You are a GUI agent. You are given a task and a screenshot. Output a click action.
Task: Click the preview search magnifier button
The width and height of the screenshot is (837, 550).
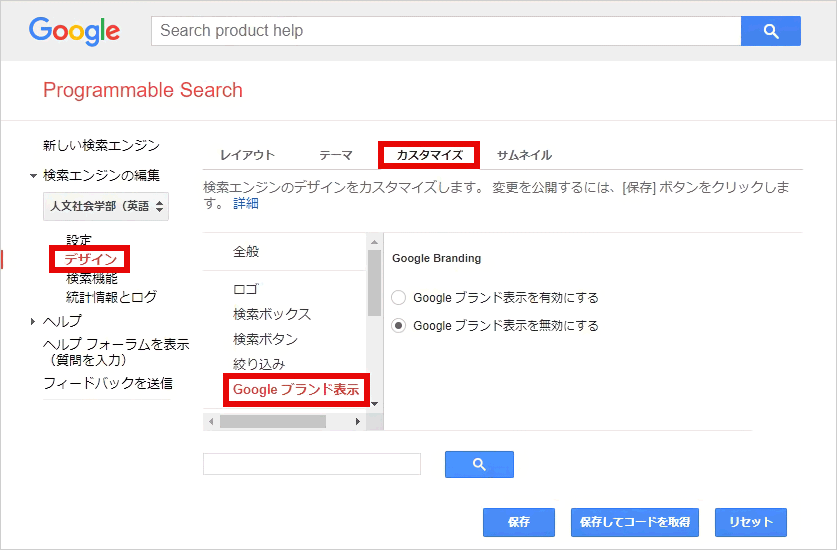click(x=479, y=465)
